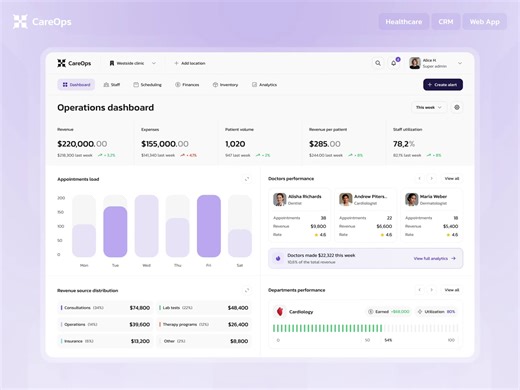Open notifications bell icon
520x390 pixels.
coord(394,63)
